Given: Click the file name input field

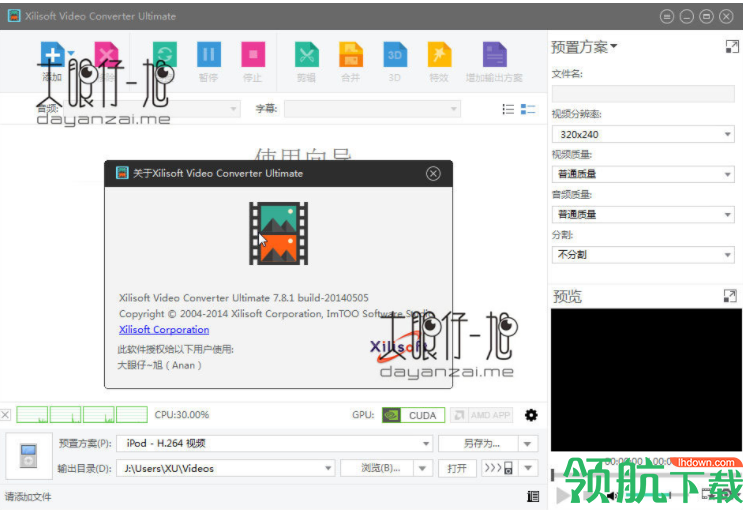Looking at the screenshot, I should (643, 94).
